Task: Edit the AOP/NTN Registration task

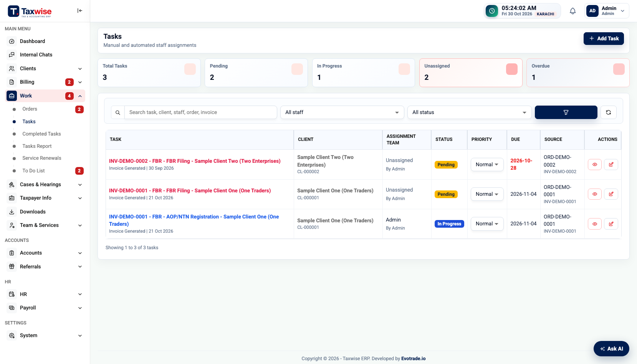Action: tap(611, 224)
